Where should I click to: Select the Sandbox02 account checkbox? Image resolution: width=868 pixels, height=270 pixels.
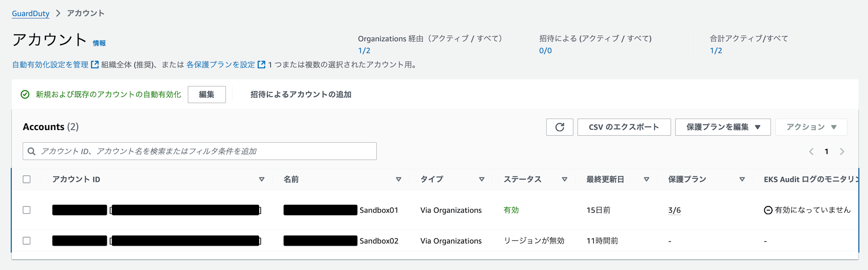pyautogui.click(x=26, y=240)
